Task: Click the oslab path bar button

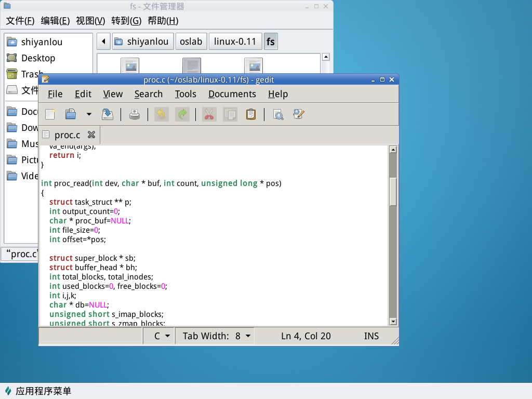Action: pos(191,42)
